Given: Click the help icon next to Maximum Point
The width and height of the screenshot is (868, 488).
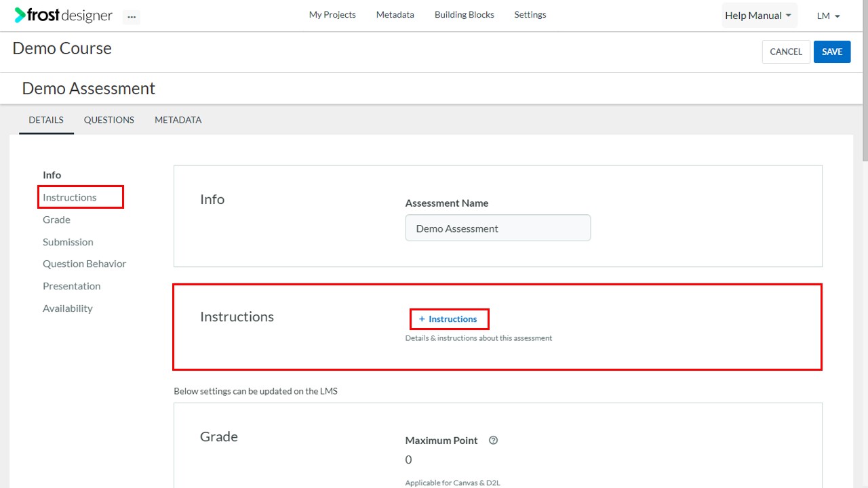Looking at the screenshot, I should click(x=493, y=440).
